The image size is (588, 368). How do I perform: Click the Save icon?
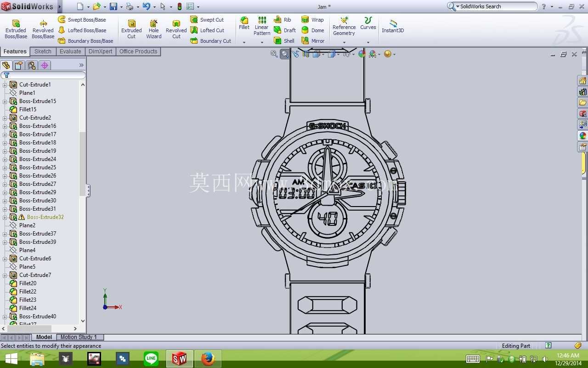(113, 6)
